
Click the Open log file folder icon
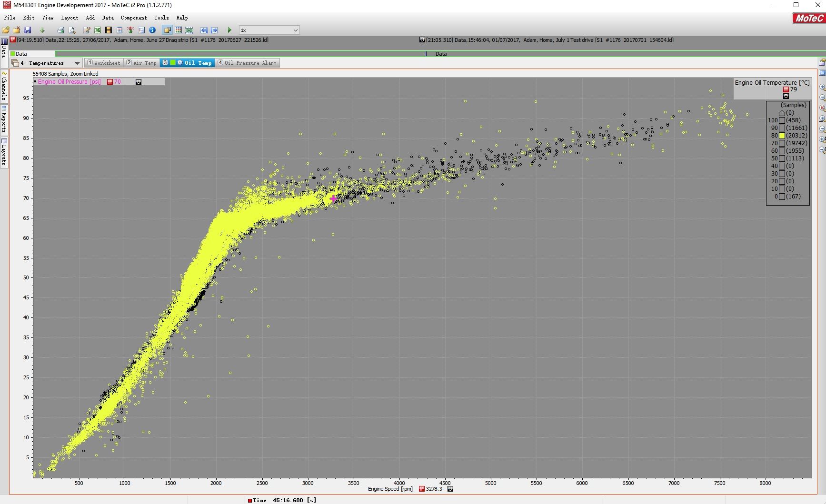pyautogui.click(x=6, y=30)
